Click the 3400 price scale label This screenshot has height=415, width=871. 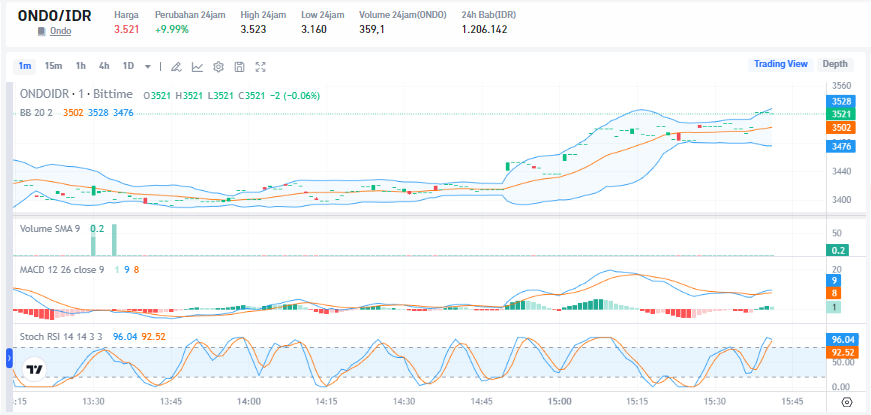coord(841,199)
